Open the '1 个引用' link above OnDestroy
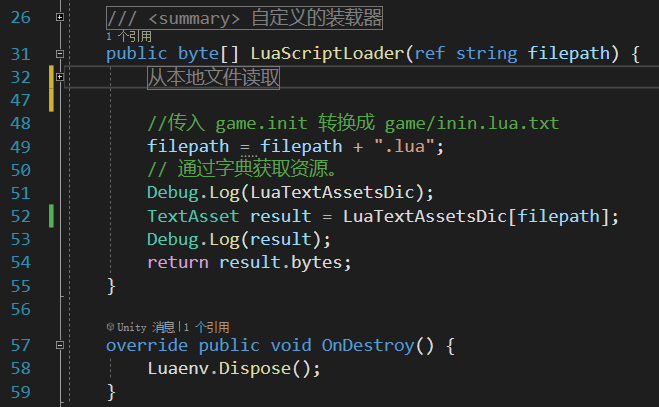Screen dimensions: 659x407 206,327
